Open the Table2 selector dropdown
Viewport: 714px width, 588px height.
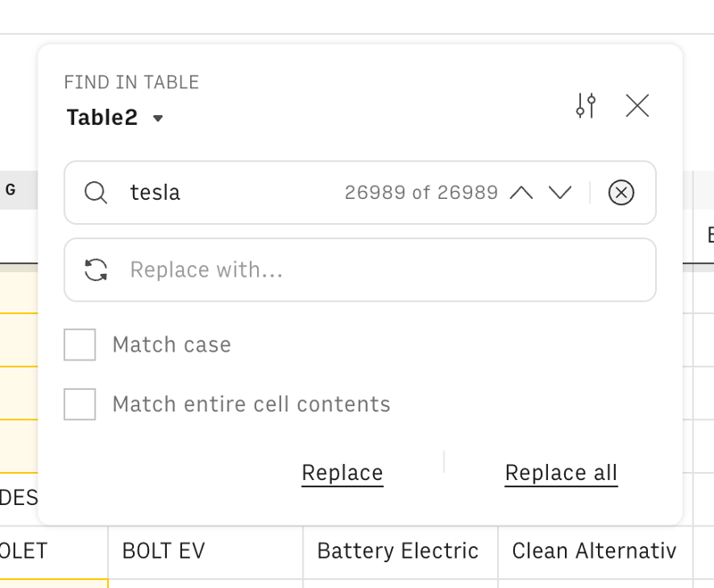click(101, 117)
